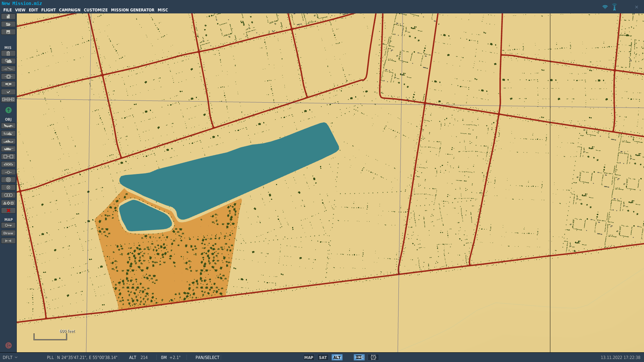Click the stopwatch icon in status bar
Screen dimensions: 644x362
click(373, 358)
